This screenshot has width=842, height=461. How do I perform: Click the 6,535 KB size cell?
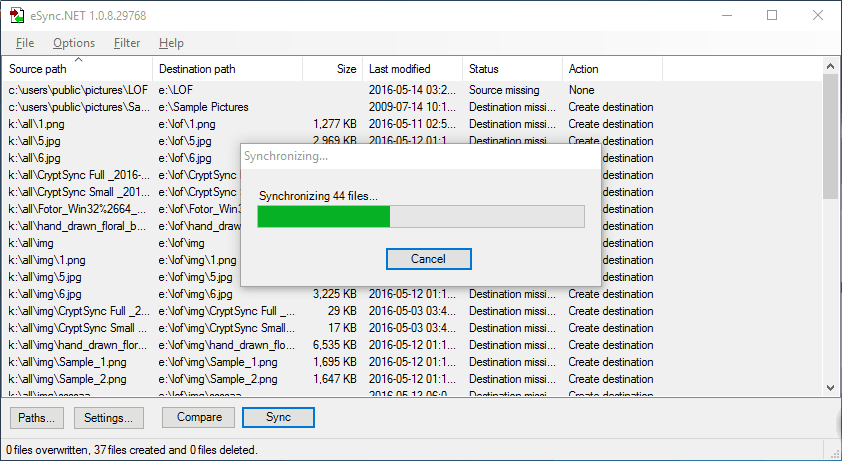[335, 345]
